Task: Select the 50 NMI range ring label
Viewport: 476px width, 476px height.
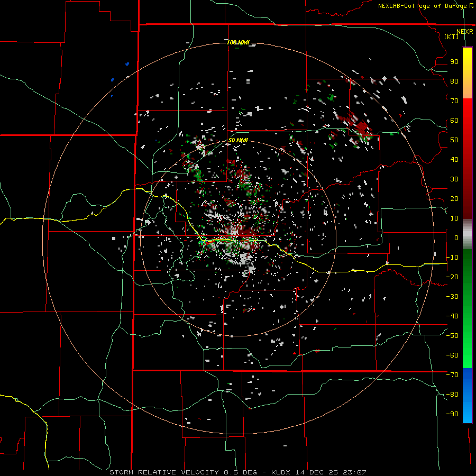Action: (238, 140)
